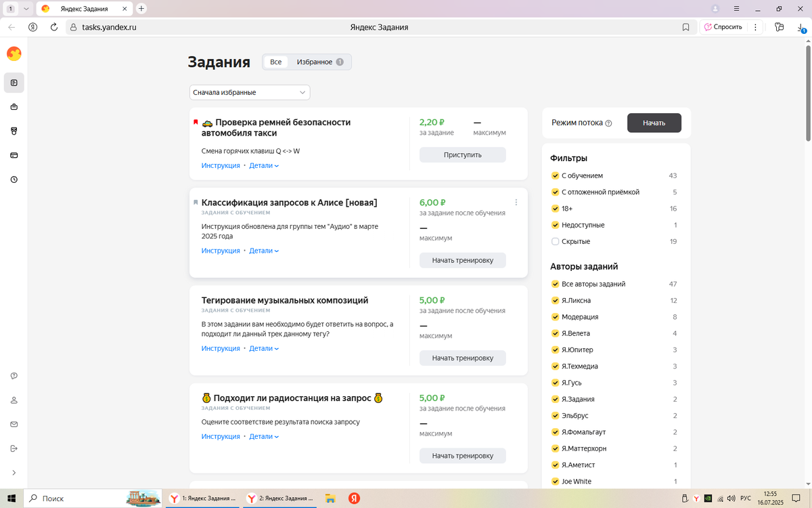Toggle Все авторы заданий checkbox
Viewport: 812px width, 508px height.
tap(556, 284)
